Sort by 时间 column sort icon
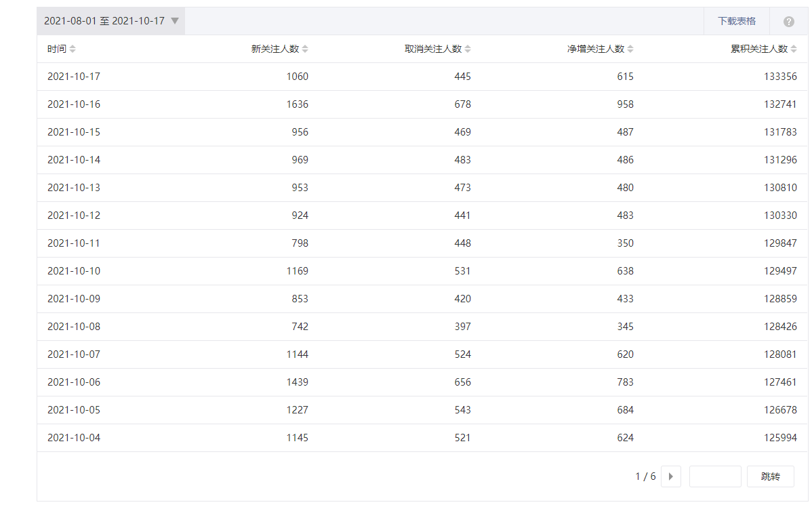 point(73,49)
